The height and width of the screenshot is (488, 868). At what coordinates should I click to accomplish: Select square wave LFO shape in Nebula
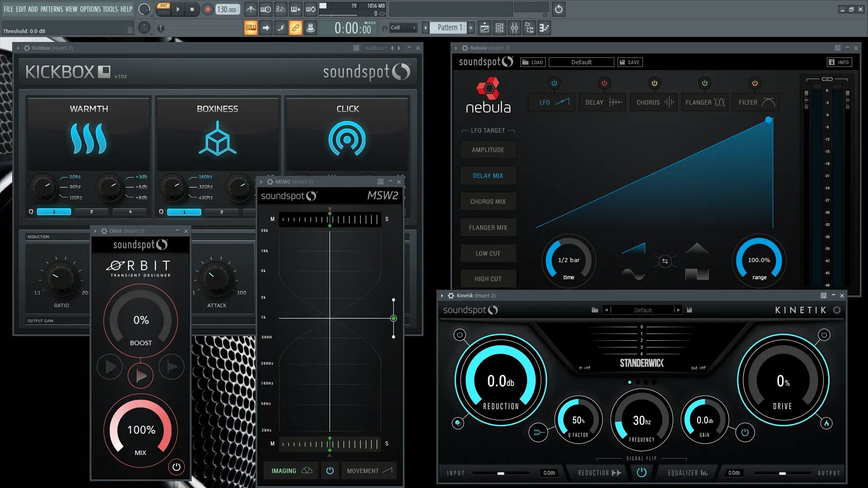click(697, 274)
